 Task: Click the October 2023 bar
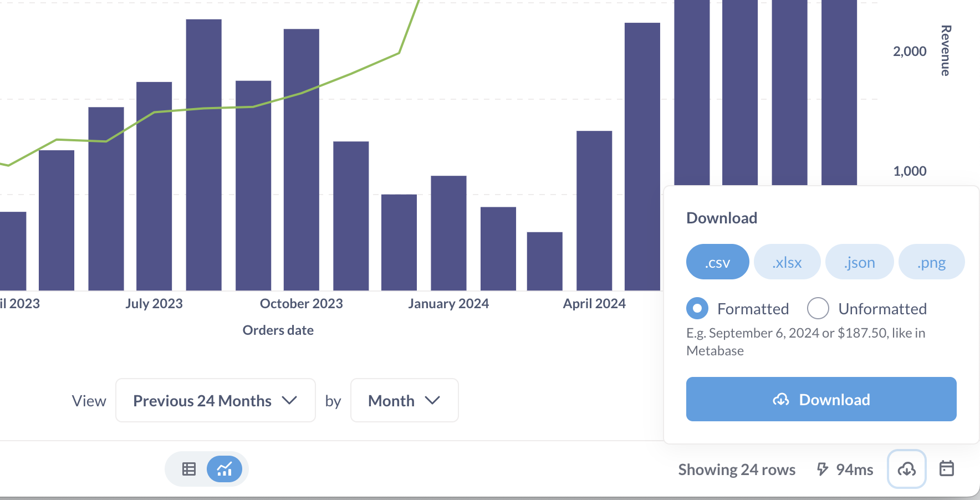(301, 166)
